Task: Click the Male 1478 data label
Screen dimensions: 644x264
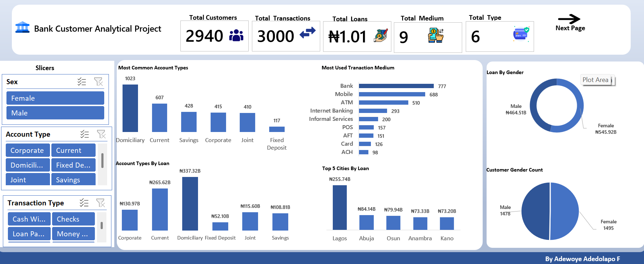Action: (505, 210)
